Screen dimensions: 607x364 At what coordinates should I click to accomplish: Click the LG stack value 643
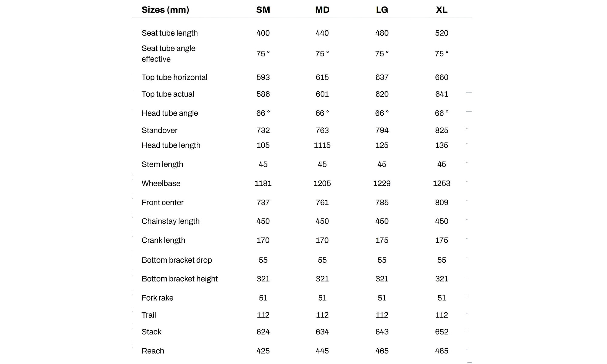coord(382,332)
